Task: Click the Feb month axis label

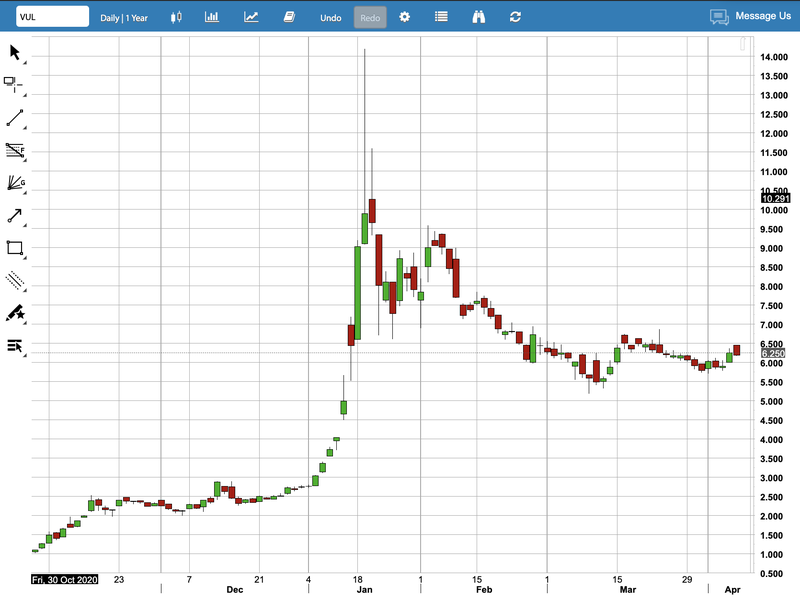Action: (484, 589)
